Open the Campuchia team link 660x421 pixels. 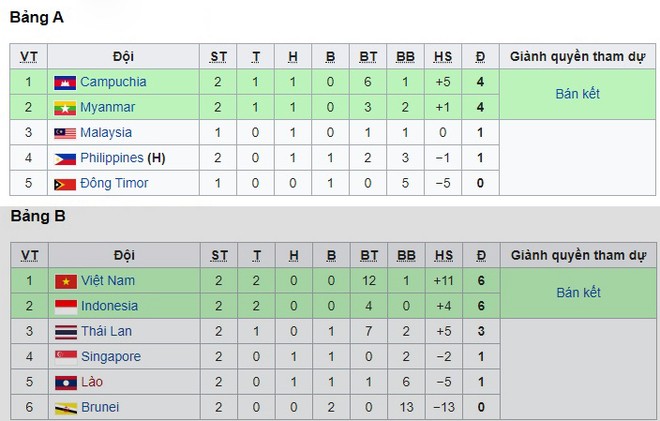point(113,82)
